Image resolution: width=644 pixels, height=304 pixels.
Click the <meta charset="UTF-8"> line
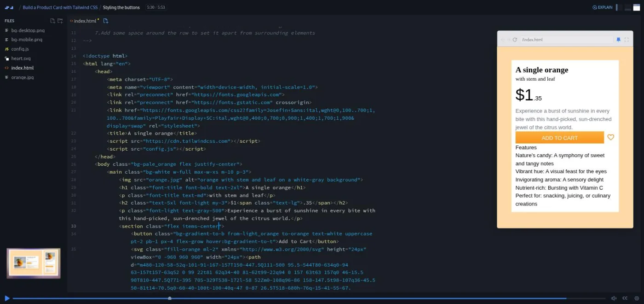(x=139, y=79)
